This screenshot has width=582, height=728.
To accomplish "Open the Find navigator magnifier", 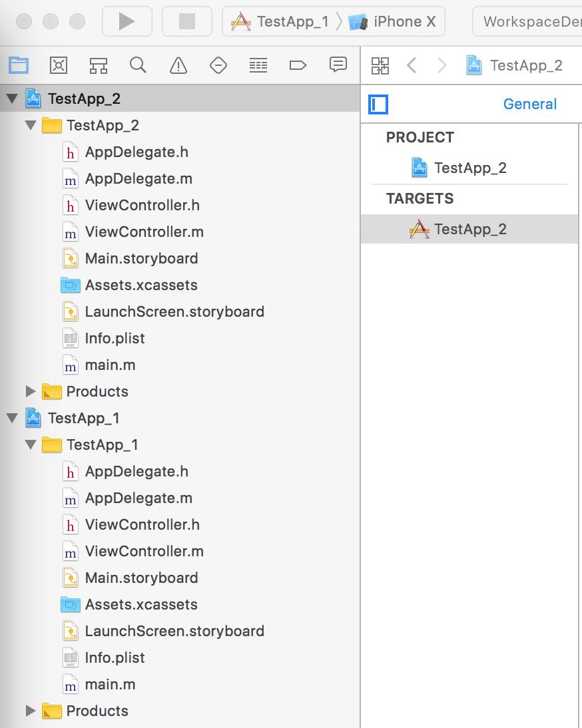I will tap(138, 65).
